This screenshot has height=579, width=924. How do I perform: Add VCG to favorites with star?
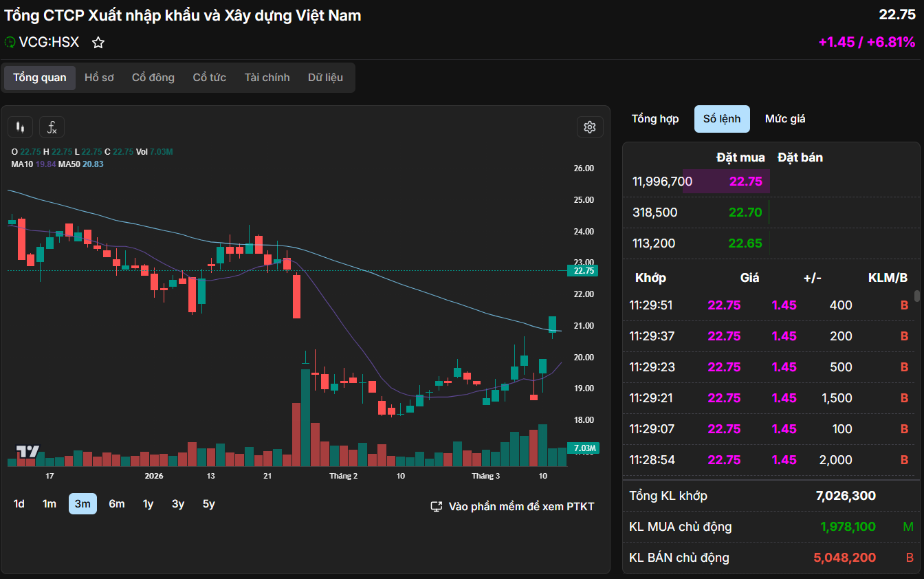click(98, 43)
